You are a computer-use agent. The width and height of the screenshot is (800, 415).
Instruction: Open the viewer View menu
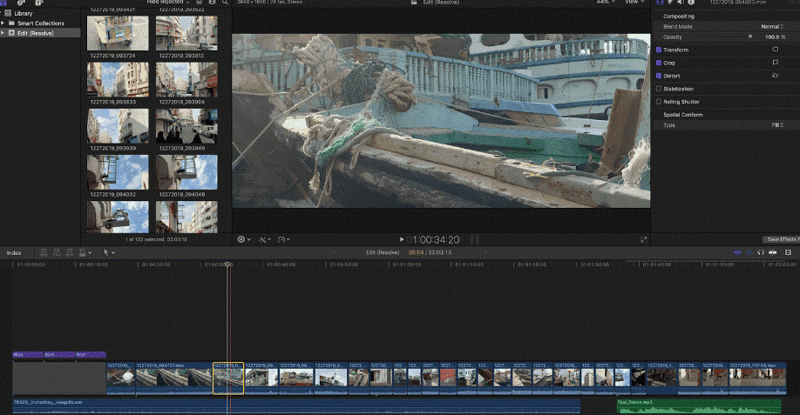[633, 3]
